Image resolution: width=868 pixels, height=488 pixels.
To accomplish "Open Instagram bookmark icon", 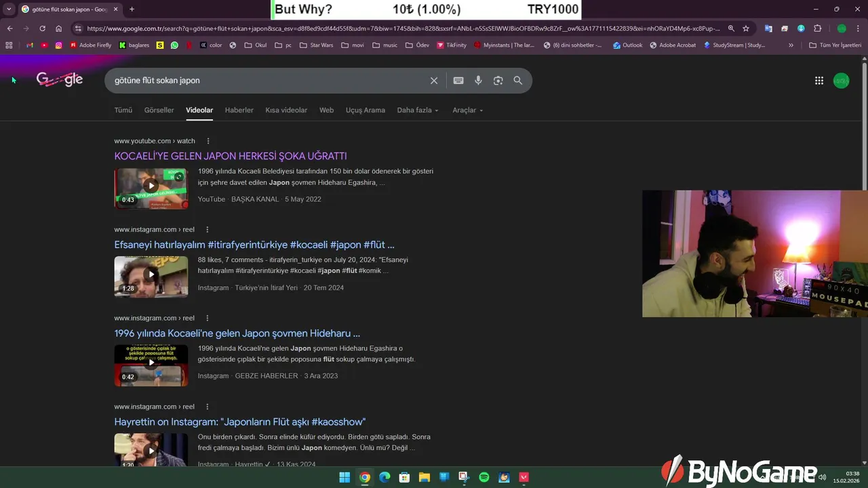I will click(x=59, y=45).
